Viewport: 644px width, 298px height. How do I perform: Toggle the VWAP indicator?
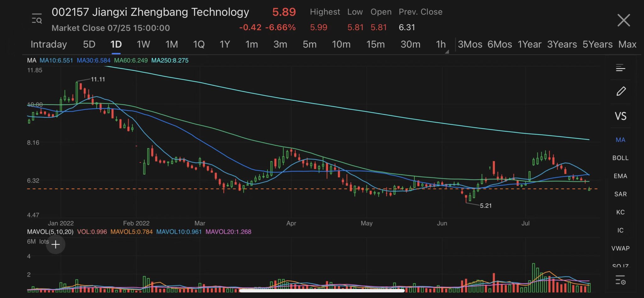620,249
